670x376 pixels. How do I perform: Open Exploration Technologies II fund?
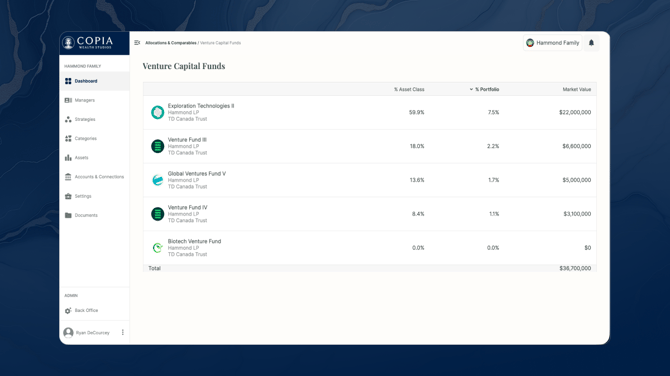(370, 112)
